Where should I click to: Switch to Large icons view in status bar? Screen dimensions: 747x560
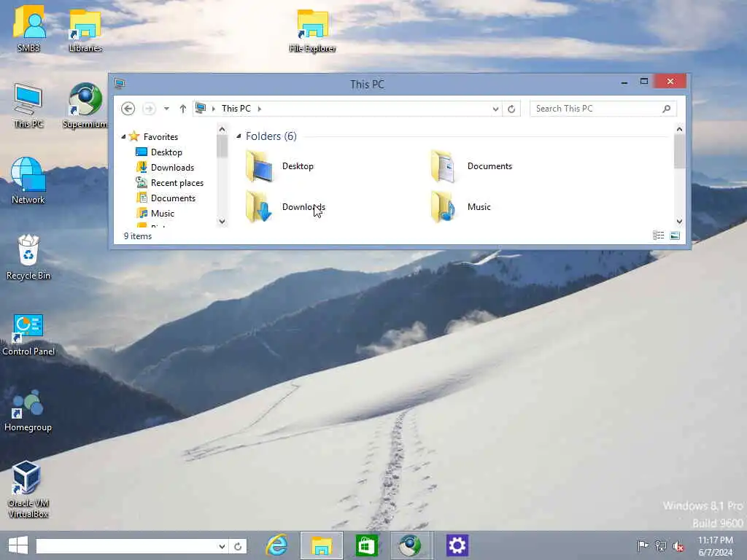point(675,236)
